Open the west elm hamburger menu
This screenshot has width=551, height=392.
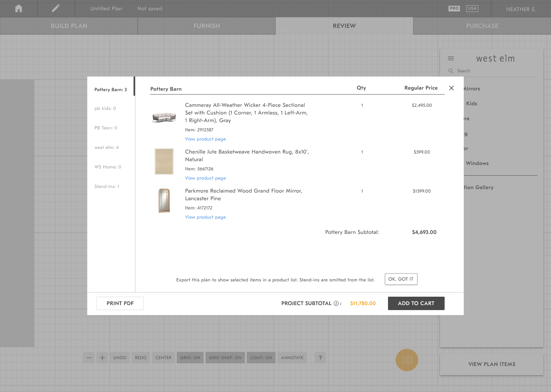pos(451,59)
